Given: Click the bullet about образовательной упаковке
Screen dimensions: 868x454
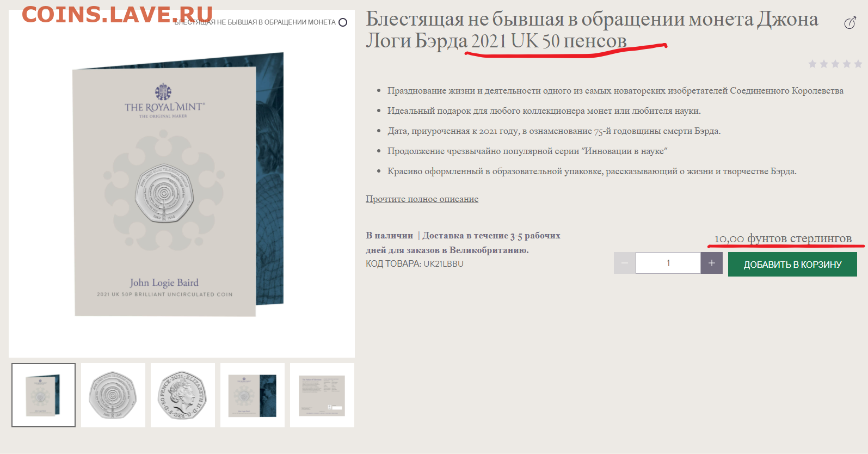Looking at the screenshot, I should (592, 171).
